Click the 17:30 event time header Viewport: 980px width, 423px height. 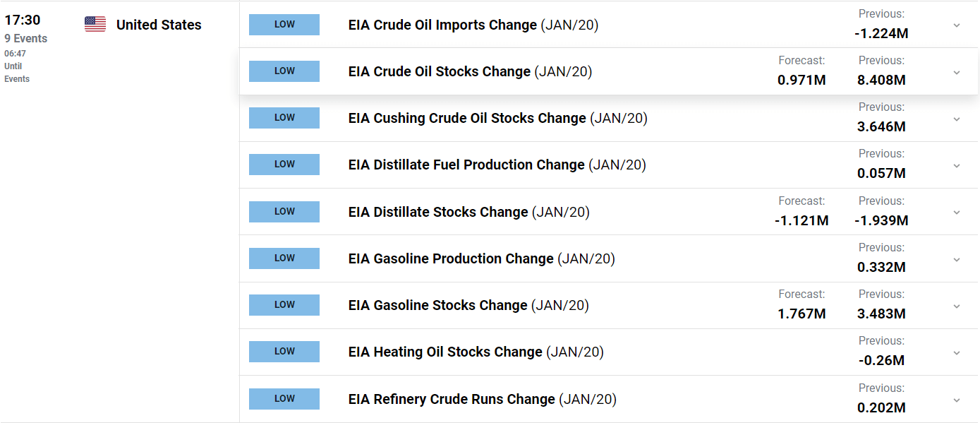click(x=23, y=20)
